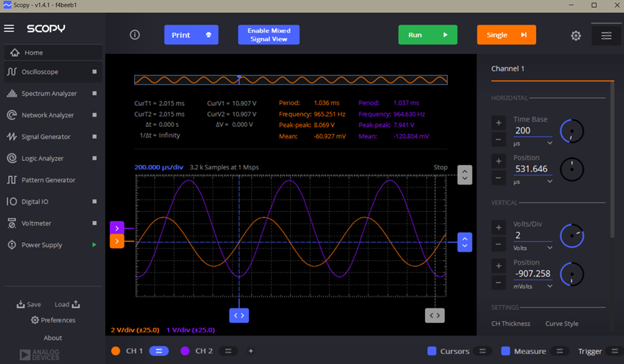This screenshot has width=624, height=364.
Task: Click the Power Supply icon
Action: [12, 244]
